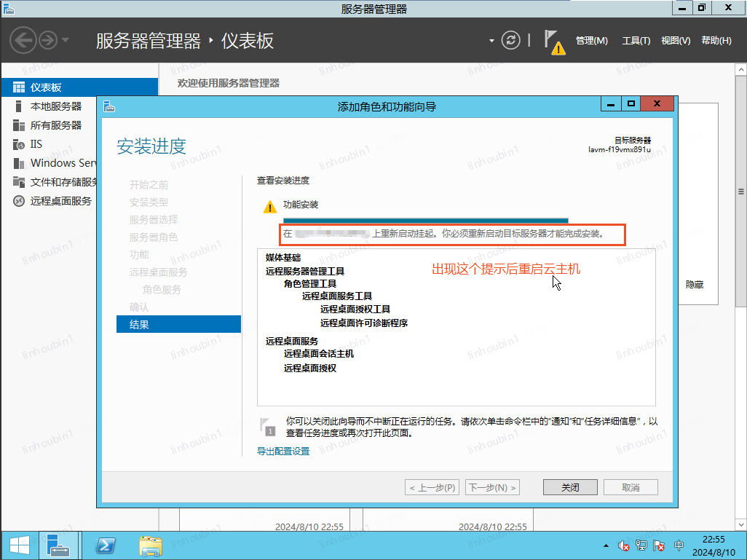The image size is (747, 560).
Task: Select the 结果 step in the wizard
Action: coord(178,324)
